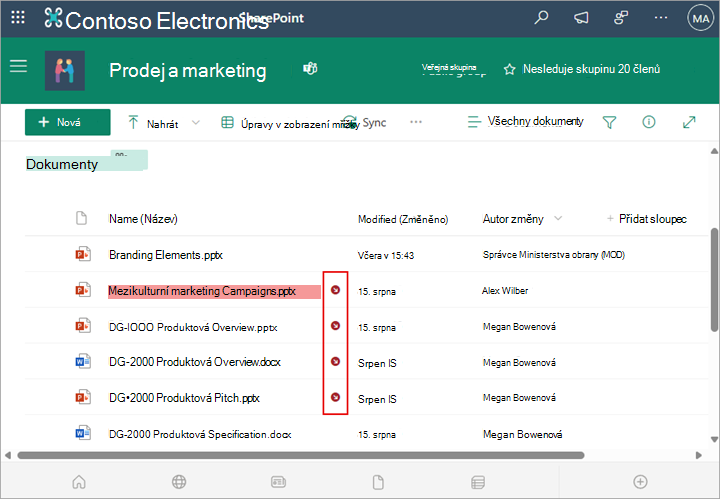
Task: Open the MA account avatar
Action: tap(700, 18)
